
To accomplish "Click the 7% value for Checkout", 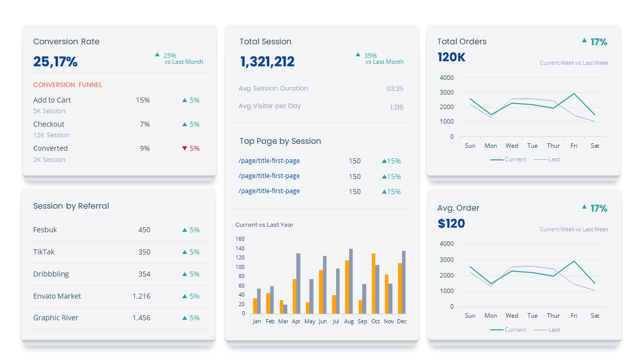I will pos(145,124).
